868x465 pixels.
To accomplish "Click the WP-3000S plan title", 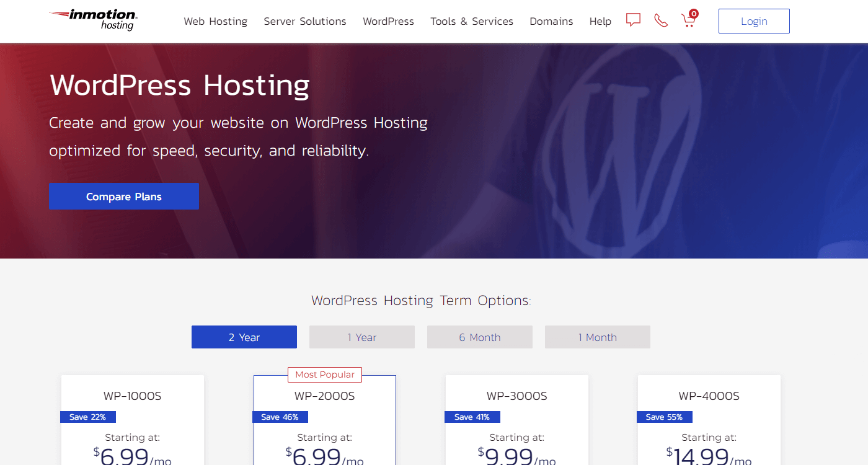I will (517, 396).
